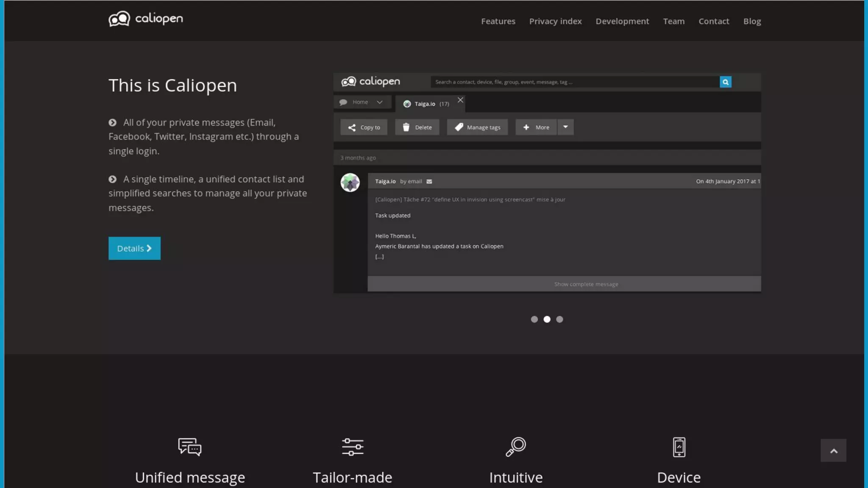The image size is (868, 488).
Task: Open the dropdown arrow next to More
Action: point(565,127)
